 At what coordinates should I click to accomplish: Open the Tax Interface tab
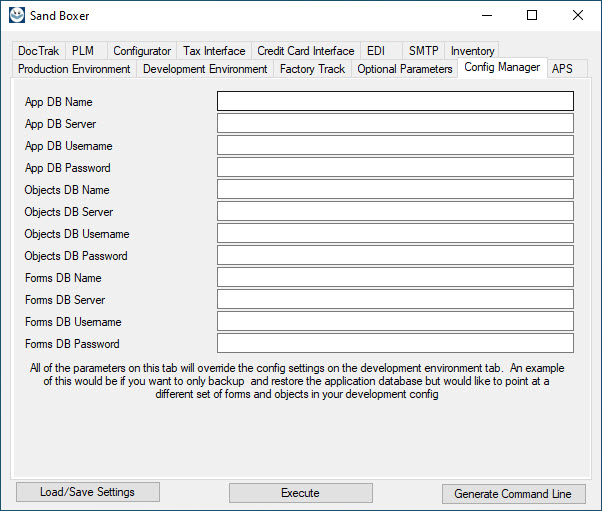coord(214,51)
